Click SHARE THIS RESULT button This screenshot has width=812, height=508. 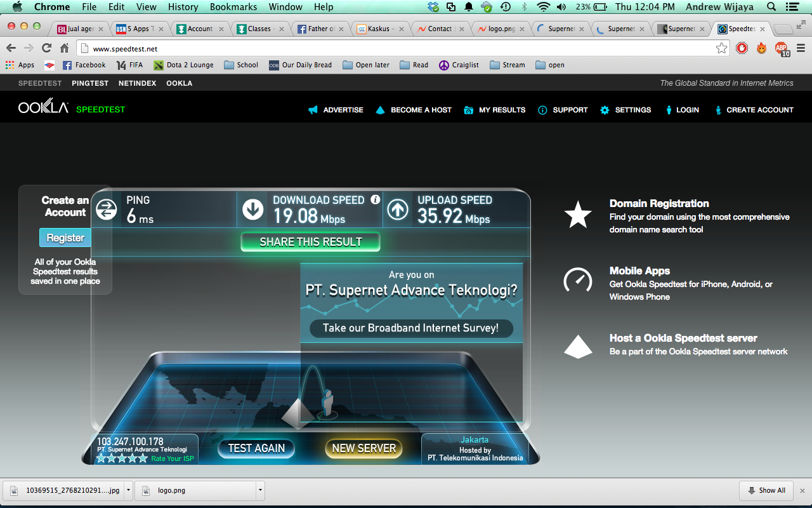[311, 242]
